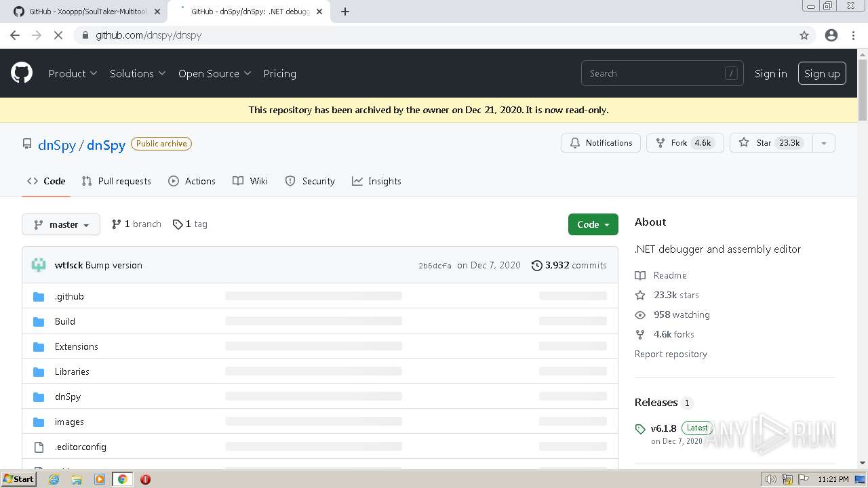This screenshot has width=868, height=488.
Task: Open the Build folder
Action: 65,321
